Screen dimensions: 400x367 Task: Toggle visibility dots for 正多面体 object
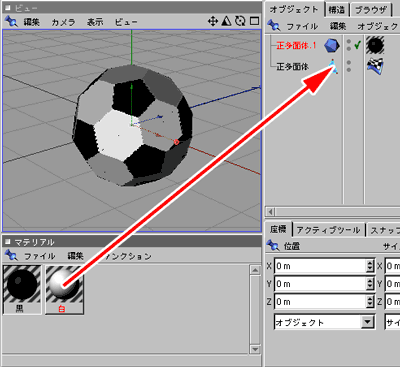click(x=349, y=66)
